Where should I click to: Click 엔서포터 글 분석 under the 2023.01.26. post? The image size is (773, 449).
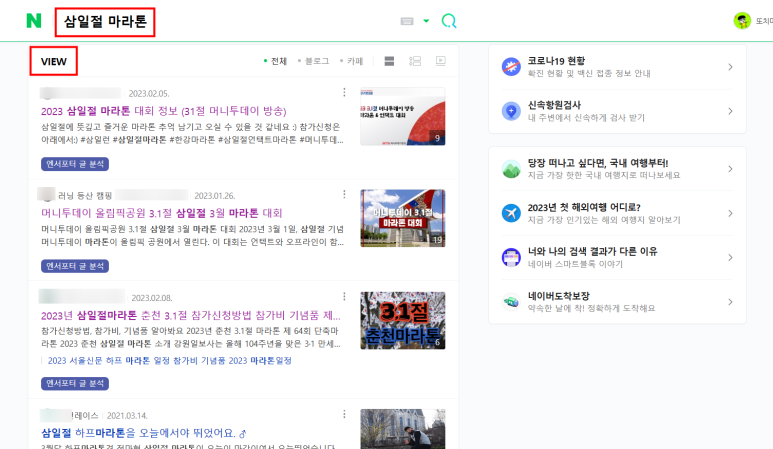[75, 266]
